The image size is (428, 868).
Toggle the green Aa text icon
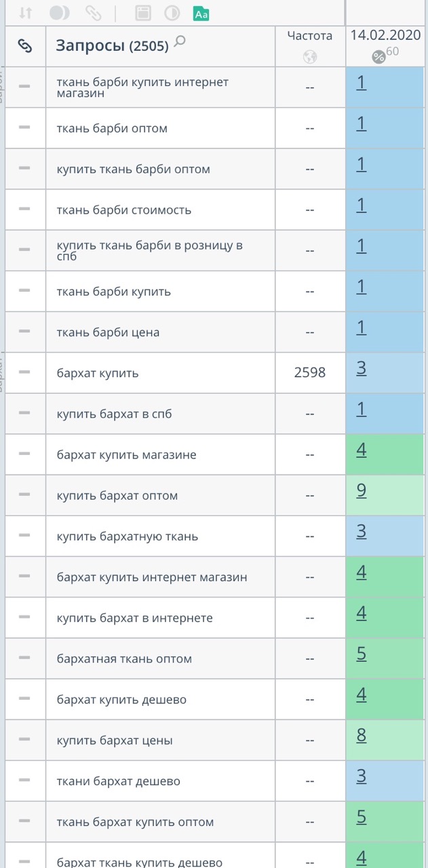click(201, 13)
